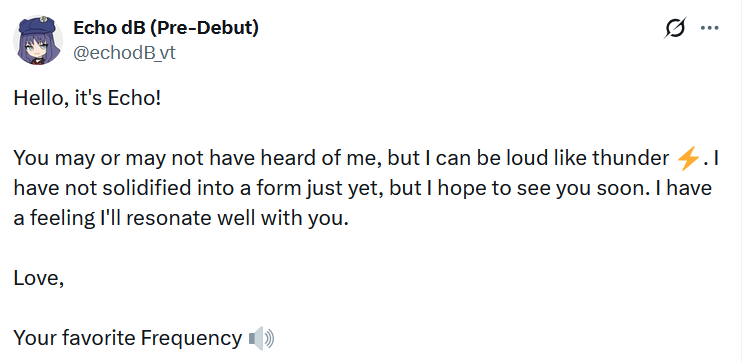Click "(Pre-Debut)" in the display name
Viewport: 746px width, 362px height.
point(204,28)
